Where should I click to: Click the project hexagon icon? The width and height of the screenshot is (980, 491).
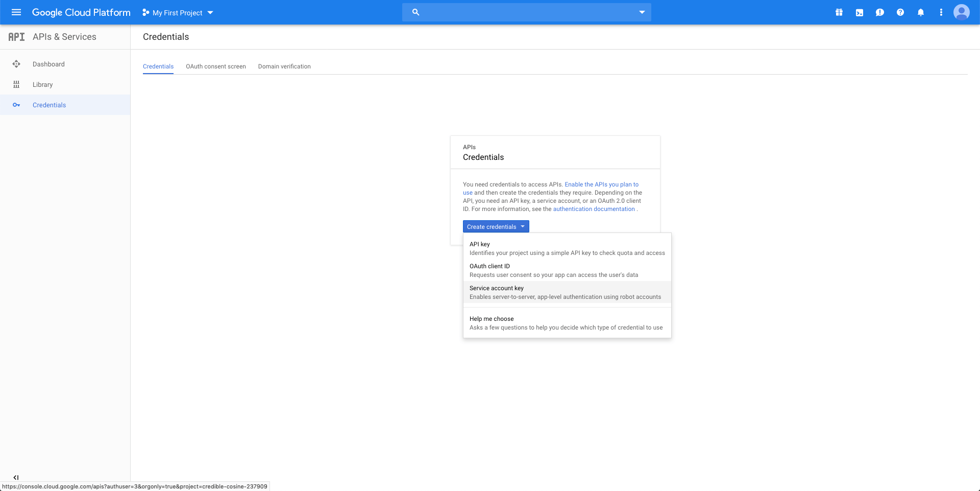146,12
